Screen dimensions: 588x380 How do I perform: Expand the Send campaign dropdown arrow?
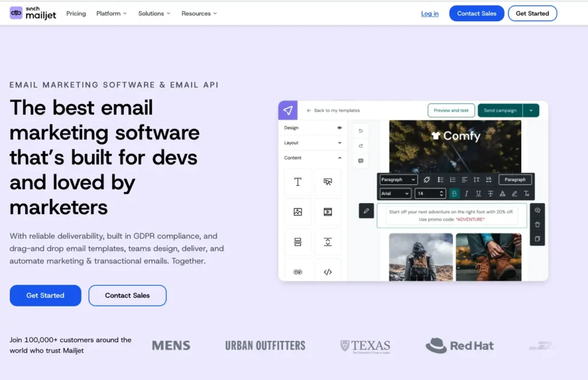pyautogui.click(x=531, y=110)
